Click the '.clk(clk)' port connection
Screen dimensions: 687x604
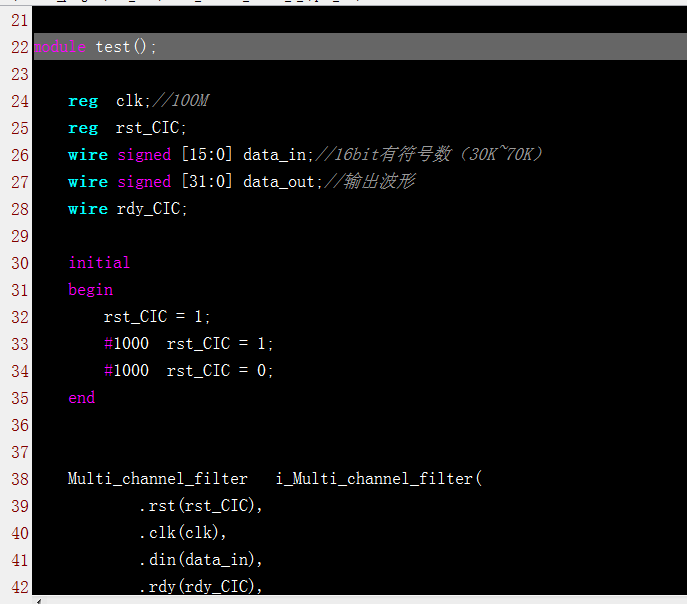(183, 533)
